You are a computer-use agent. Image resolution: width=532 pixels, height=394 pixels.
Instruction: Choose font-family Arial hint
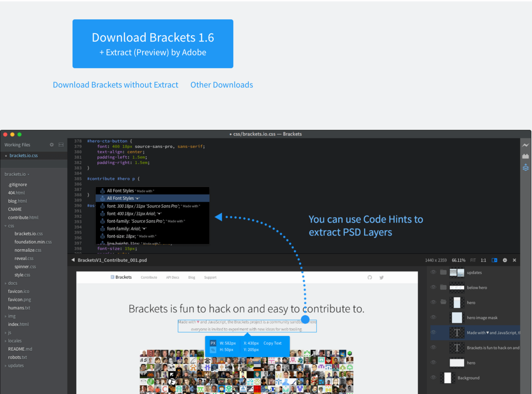(x=152, y=229)
